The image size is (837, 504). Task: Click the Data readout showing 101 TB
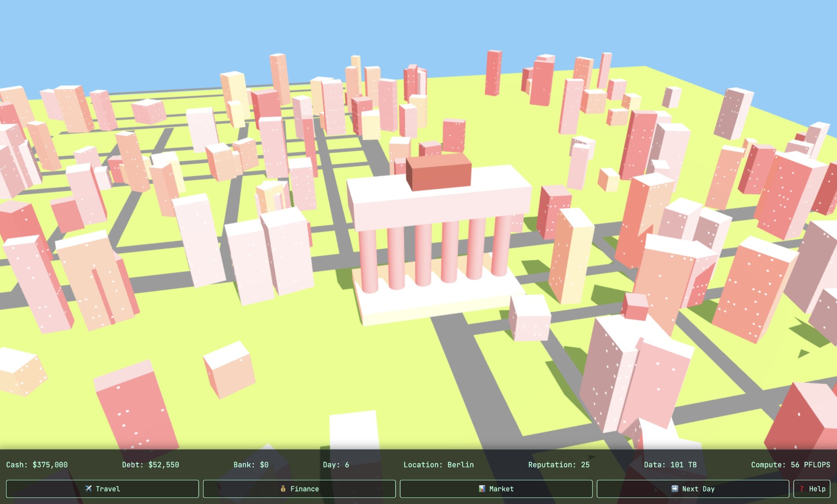(670, 465)
